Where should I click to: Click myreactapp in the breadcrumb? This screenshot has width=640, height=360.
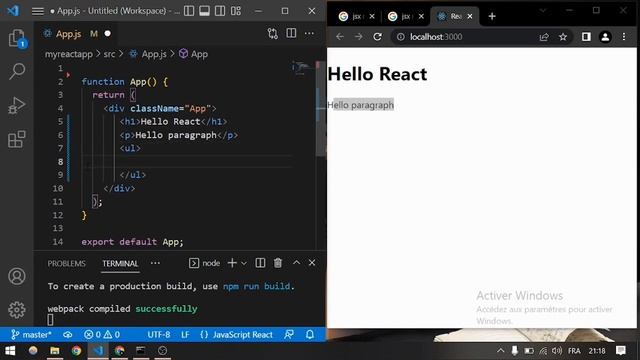click(69, 54)
